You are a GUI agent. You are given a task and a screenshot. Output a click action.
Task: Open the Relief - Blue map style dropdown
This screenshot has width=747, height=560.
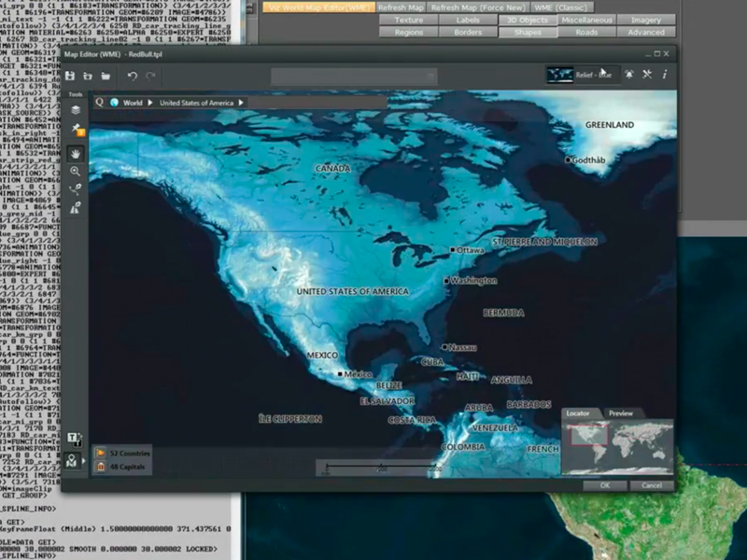583,75
